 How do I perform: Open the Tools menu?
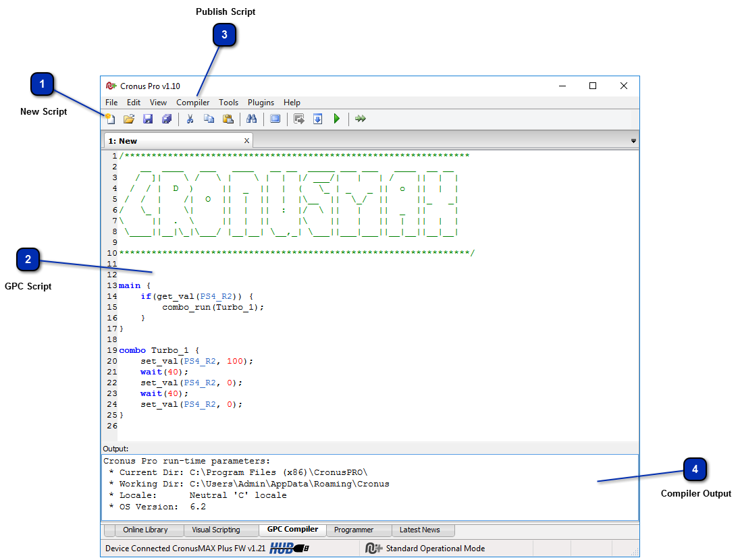(x=228, y=103)
